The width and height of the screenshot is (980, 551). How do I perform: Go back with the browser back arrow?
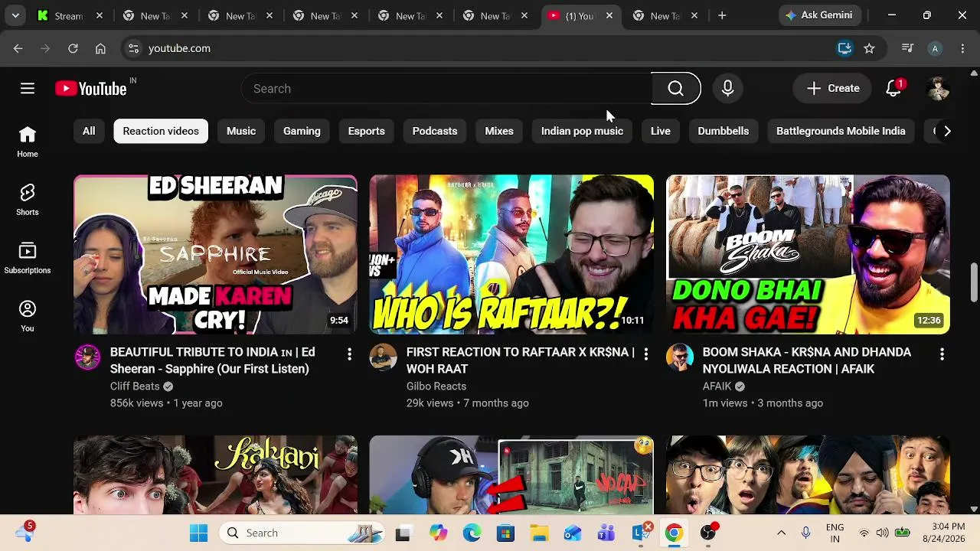(18, 48)
